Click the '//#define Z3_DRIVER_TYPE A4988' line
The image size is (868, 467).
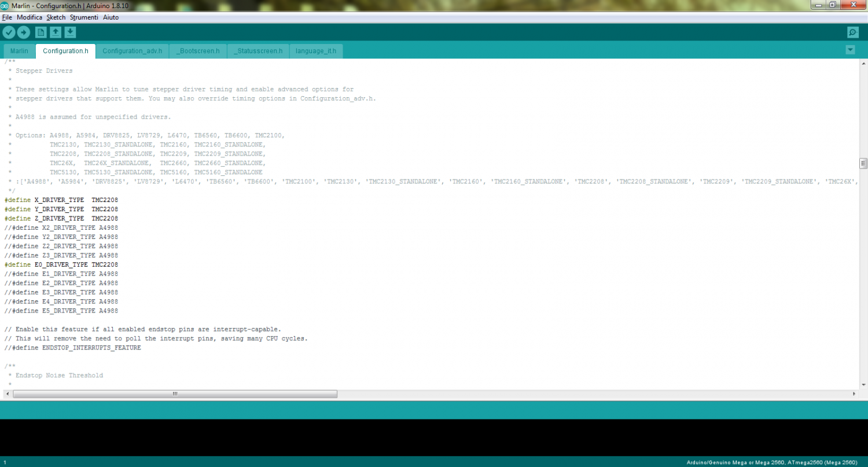point(61,255)
